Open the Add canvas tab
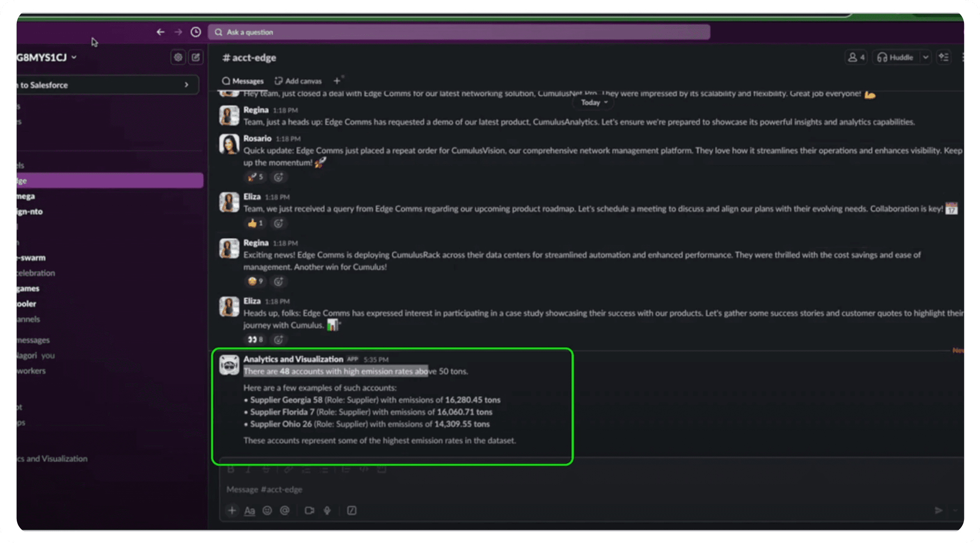The height and width of the screenshot is (543, 980). pos(298,81)
